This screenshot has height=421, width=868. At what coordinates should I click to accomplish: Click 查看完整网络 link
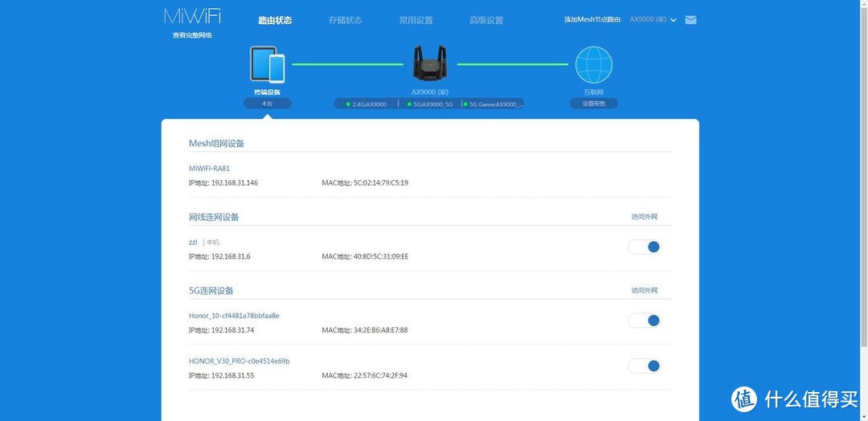[x=192, y=35]
